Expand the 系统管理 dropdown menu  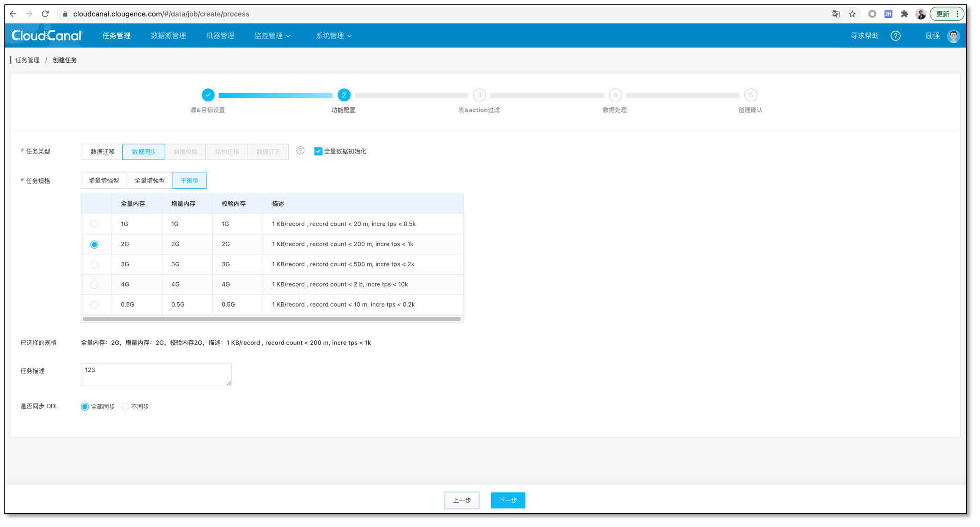(x=333, y=36)
